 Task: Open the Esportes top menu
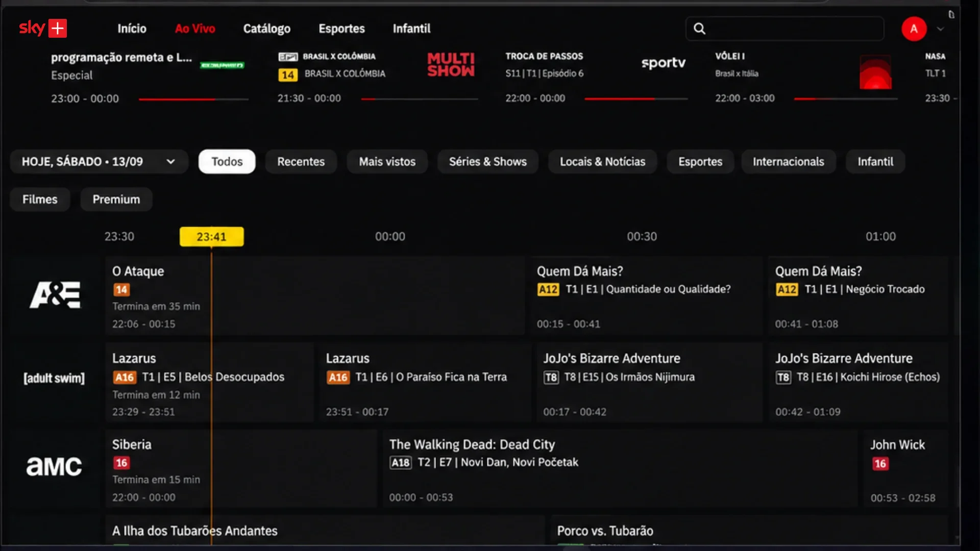click(341, 29)
